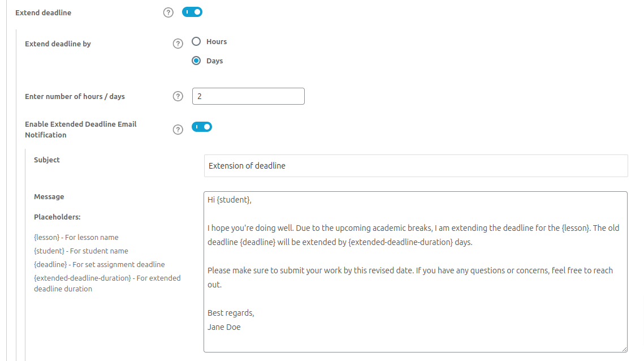
Task: Disable the Extend deadline toggle
Action: [192, 12]
